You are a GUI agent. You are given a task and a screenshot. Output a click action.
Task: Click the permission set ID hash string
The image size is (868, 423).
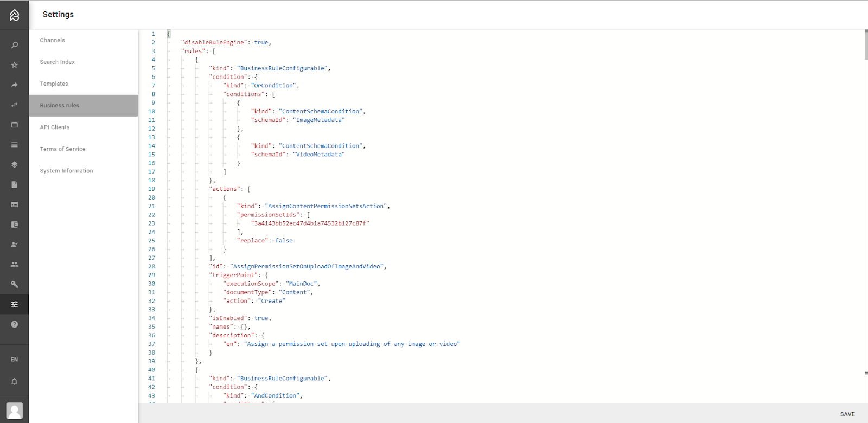click(x=310, y=223)
